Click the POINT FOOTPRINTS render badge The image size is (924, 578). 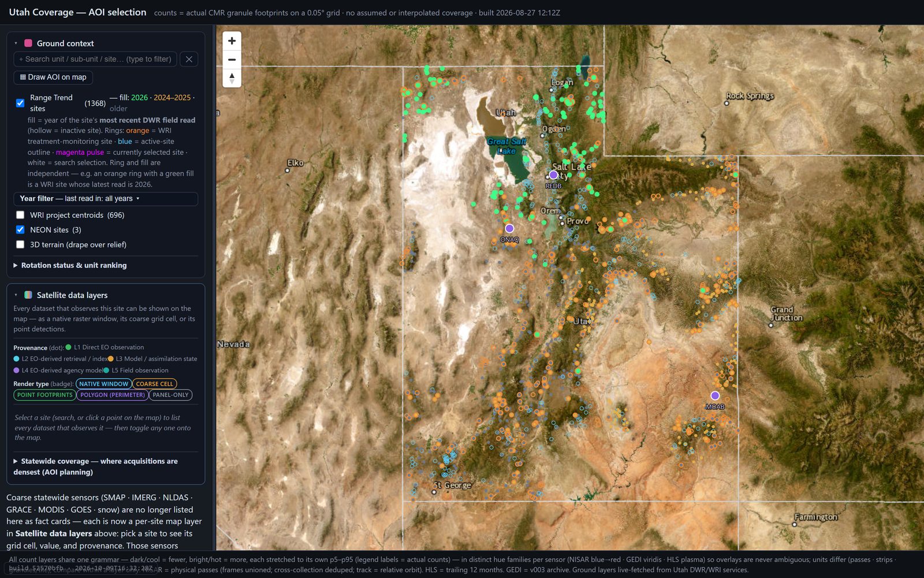pyautogui.click(x=45, y=395)
